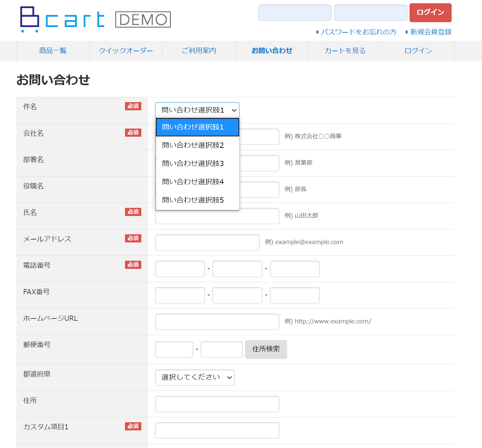Open ご利用案内 menu item
Image resolution: width=482 pixels, height=448 pixels.
pos(199,51)
